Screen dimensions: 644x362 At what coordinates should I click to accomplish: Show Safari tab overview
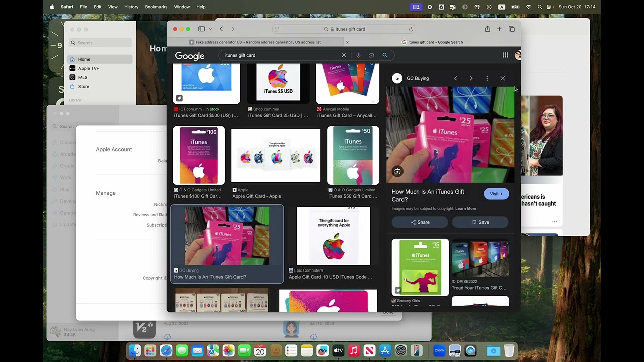[x=512, y=29]
